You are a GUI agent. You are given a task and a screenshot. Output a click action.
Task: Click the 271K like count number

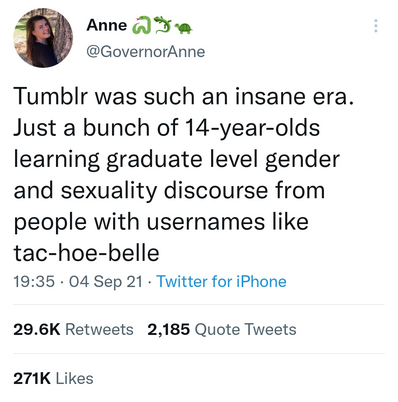click(32, 378)
